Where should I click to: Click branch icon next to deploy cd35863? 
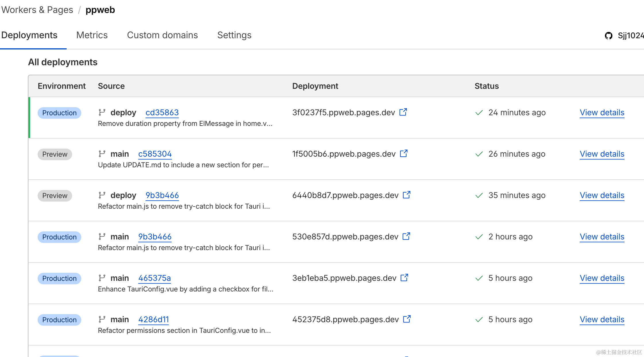click(102, 112)
